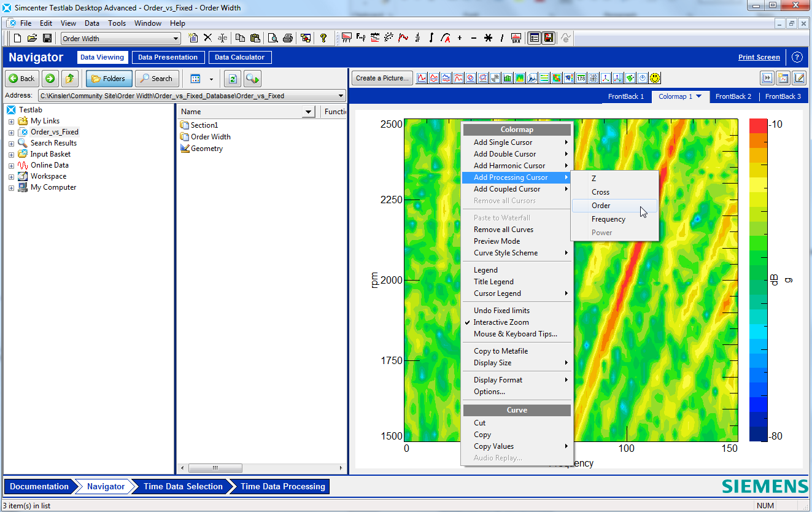Image resolution: width=812 pixels, height=512 pixels.
Task: Click the asterisk multiply icon
Action: click(488, 38)
